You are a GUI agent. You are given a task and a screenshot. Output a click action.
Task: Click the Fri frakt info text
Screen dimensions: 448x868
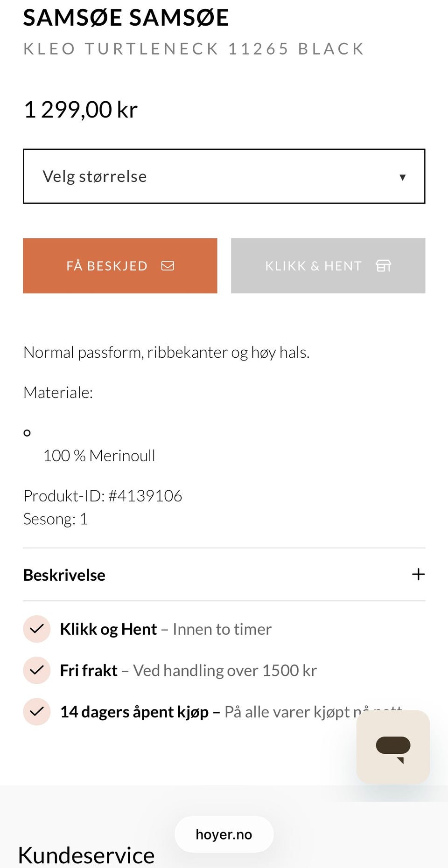tap(189, 670)
